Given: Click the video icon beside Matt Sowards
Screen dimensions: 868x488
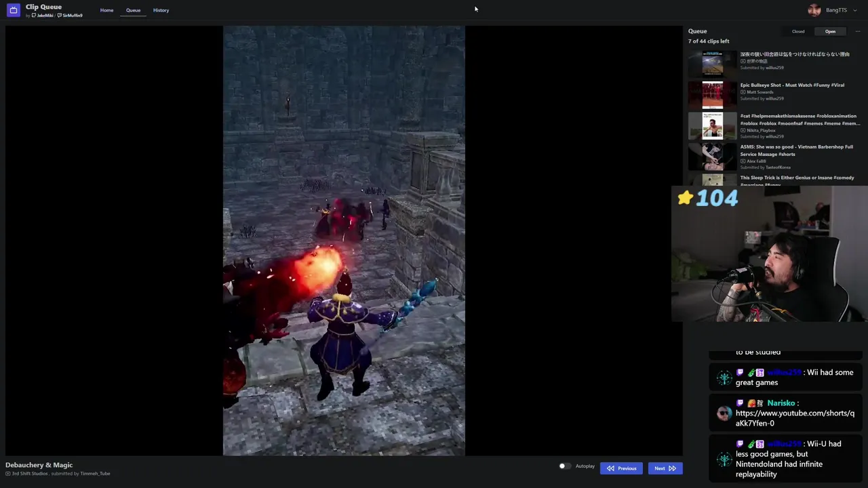Looking at the screenshot, I should [x=743, y=92].
